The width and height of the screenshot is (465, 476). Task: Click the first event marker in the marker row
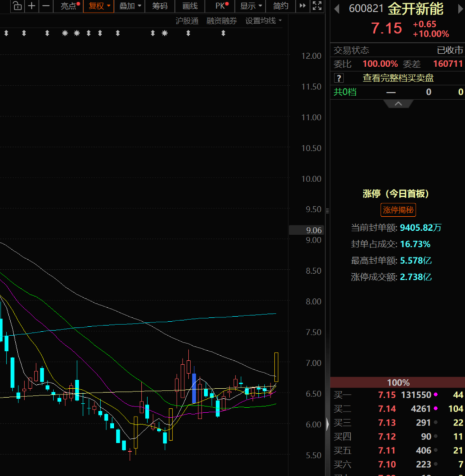click(x=6, y=34)
